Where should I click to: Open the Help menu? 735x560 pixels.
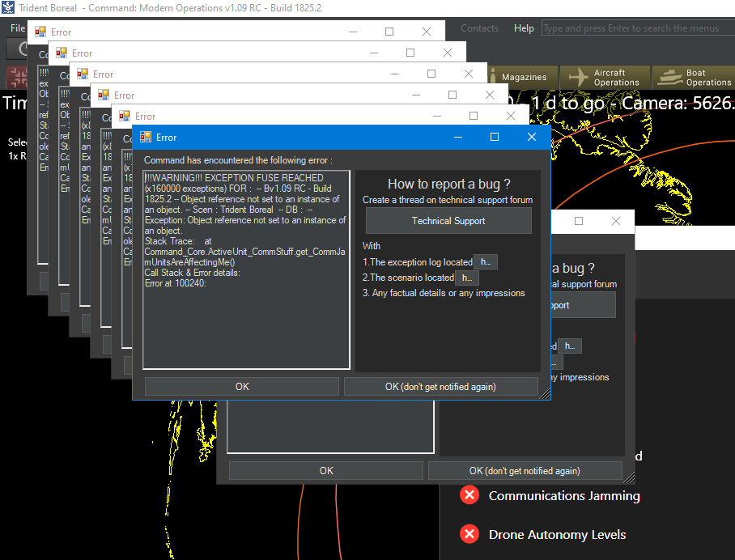(524, 28)
